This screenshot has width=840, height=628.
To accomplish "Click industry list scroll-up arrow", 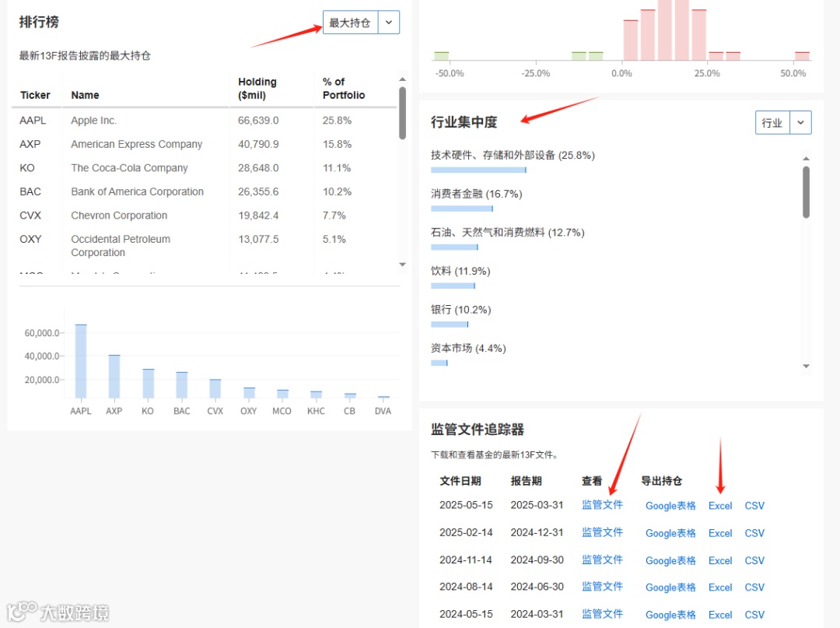I will [x=806, y=159].
